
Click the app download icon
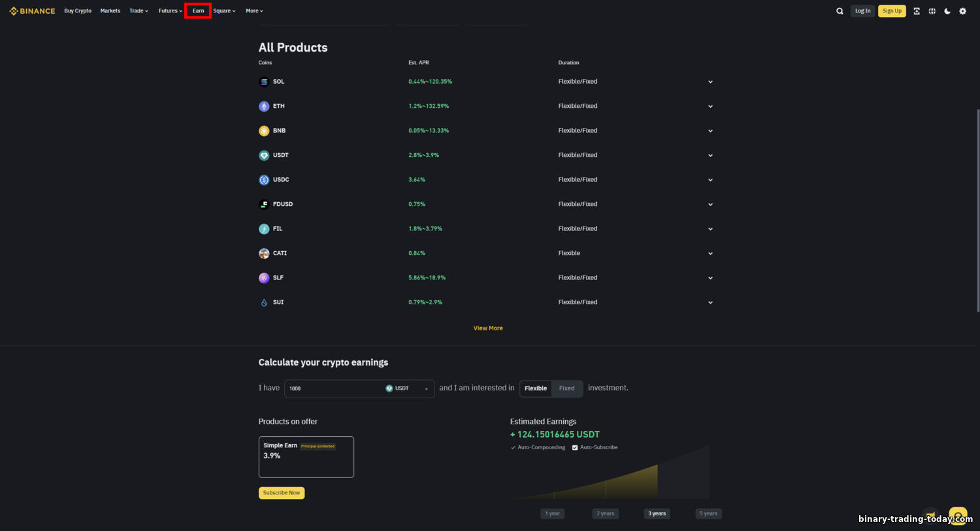tap(917, 11)
